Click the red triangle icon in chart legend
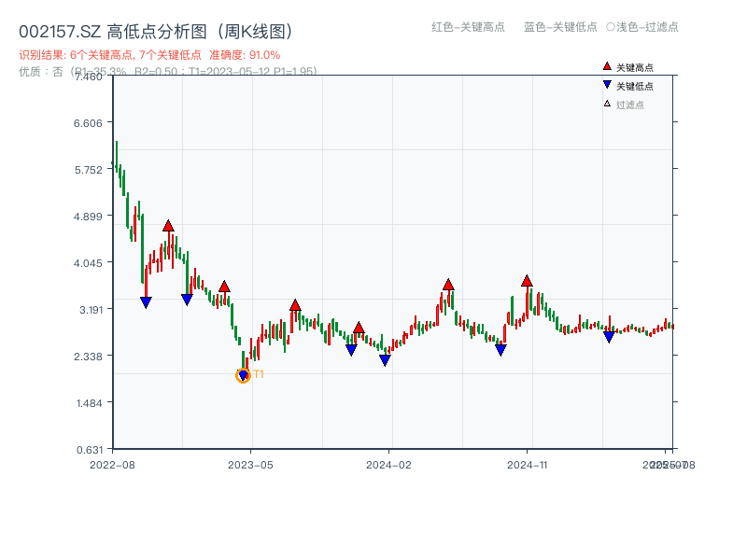Screen dimensions: 747x560 [607, 66]
